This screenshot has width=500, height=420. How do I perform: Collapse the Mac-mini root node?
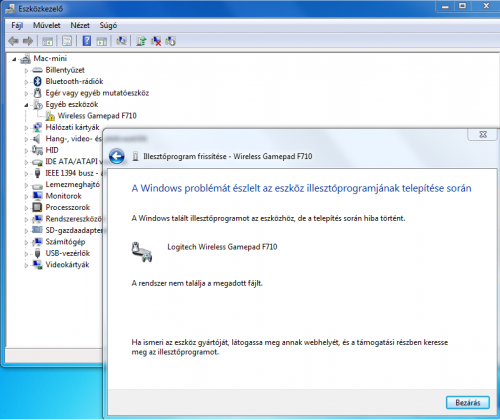click(14, 59)
